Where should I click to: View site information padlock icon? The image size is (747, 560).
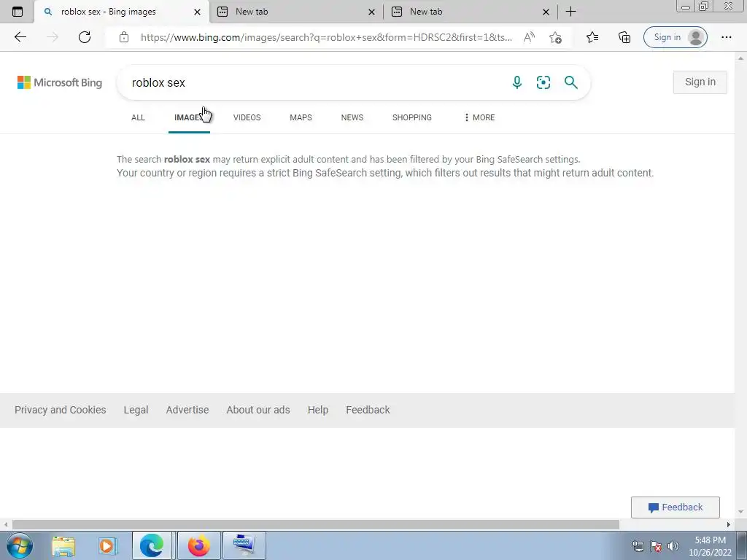[x=124, y=37]
